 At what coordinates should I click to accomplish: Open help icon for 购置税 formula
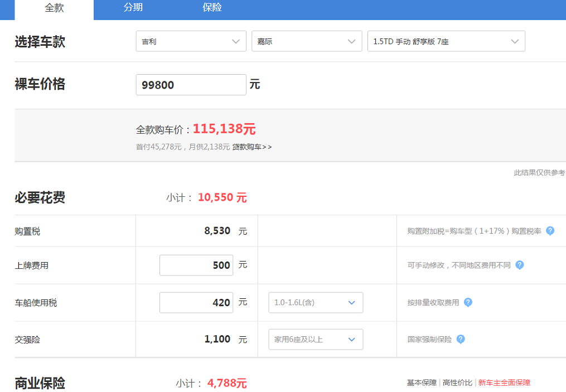tap(550, 231)
